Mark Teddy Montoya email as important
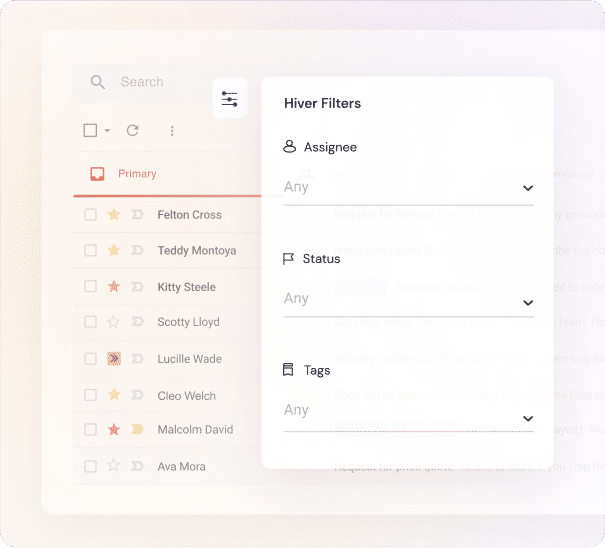The image size is (605, 548). coord(137,250)
